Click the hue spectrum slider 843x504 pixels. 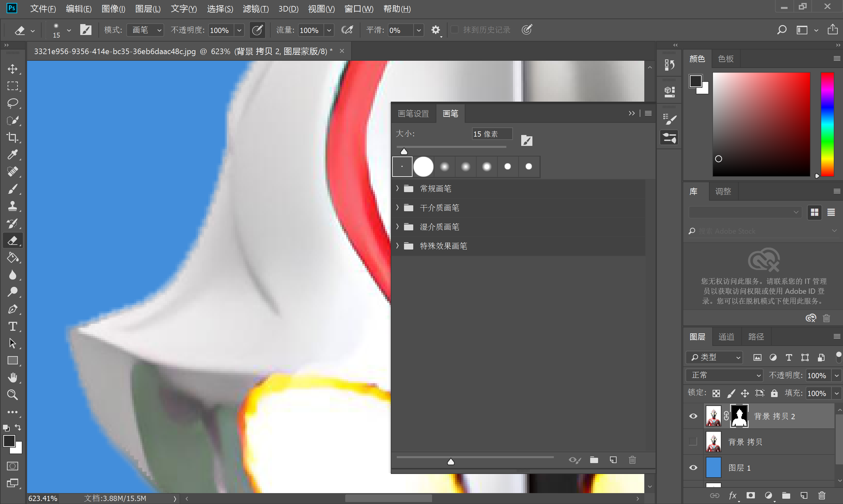tap(827, 124)
